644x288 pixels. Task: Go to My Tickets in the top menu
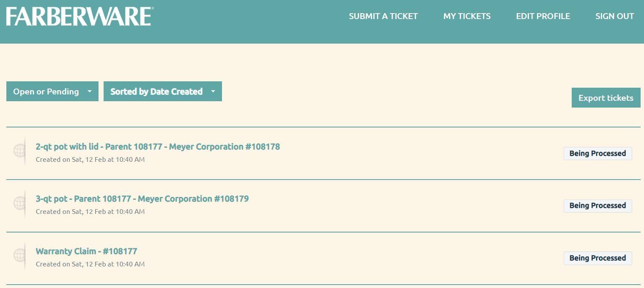467,17
